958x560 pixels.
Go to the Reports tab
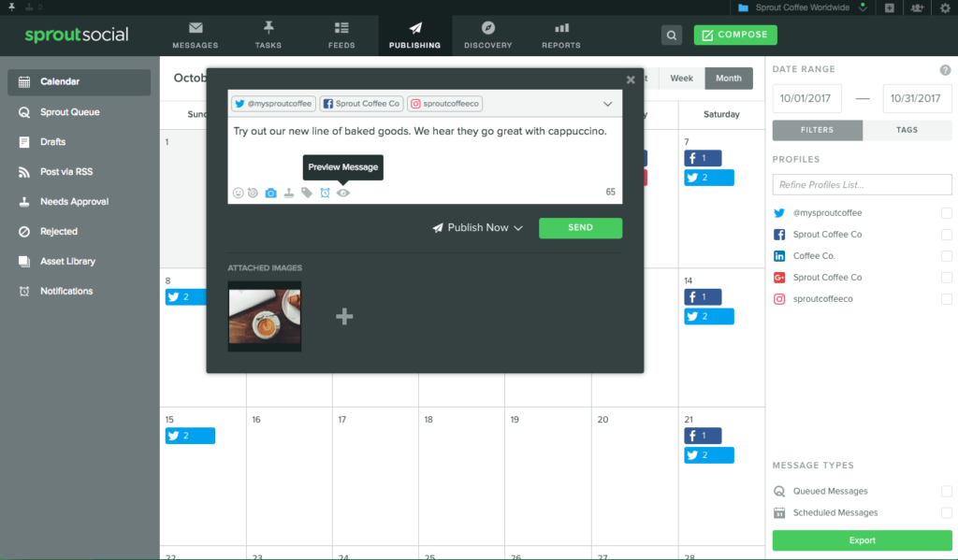(x=561, y=36)
